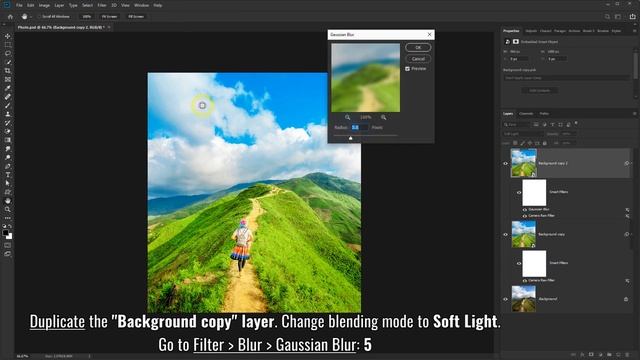640x360 pixels.
Task: Click Cancel in Gaussian Blur dialog
Action: coord(418,59)
